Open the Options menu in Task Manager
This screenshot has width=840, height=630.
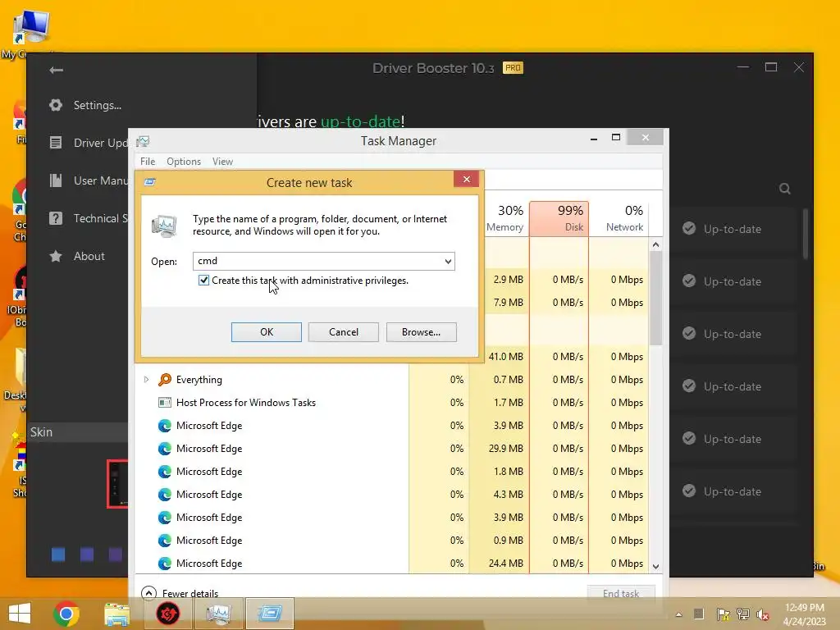click(x=184, y=162)
